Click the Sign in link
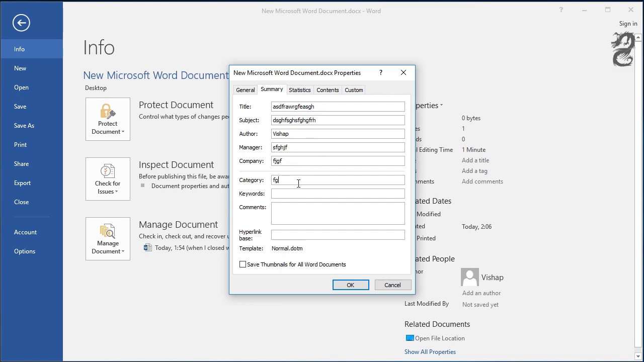This screenshot has width=644, height=362. (x=628, y=24)
